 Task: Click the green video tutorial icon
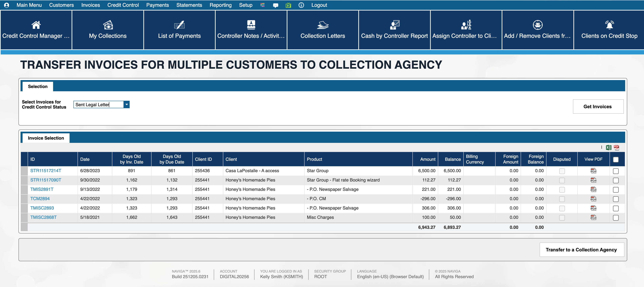coord(288,5)
